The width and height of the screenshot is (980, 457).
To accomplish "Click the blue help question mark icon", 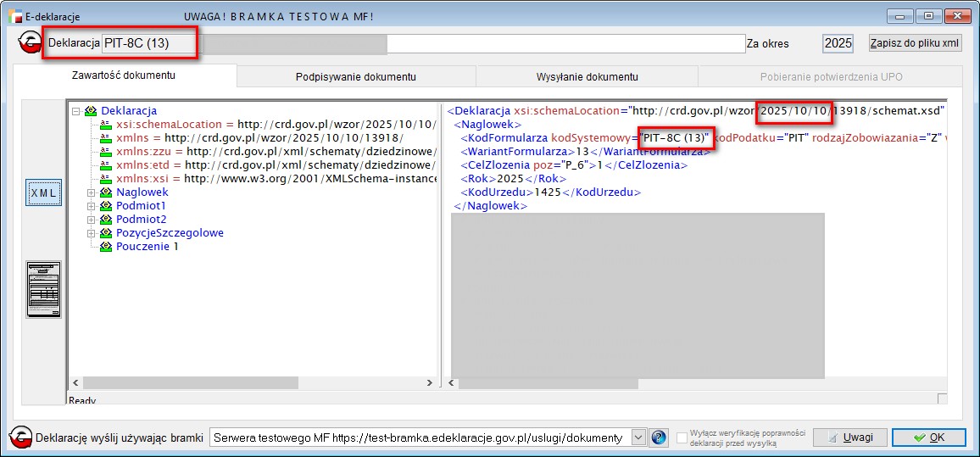I will (x=659, y=437).
